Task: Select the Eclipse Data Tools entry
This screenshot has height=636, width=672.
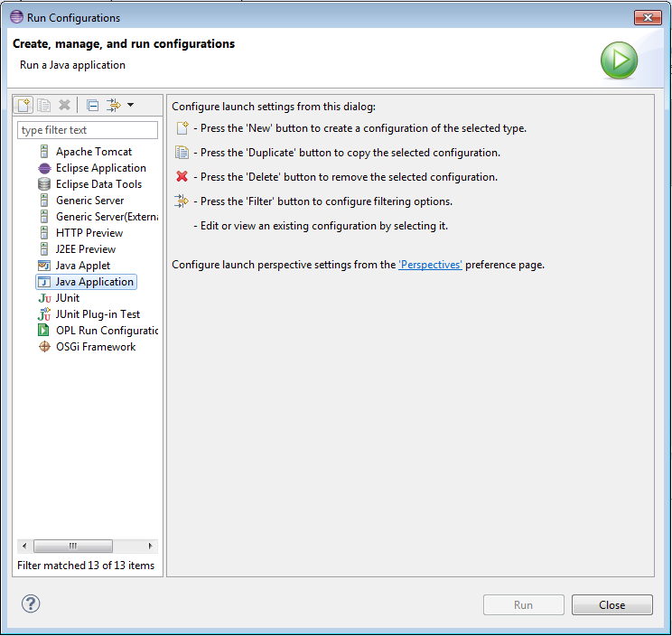Action: (x=98, y=184)
